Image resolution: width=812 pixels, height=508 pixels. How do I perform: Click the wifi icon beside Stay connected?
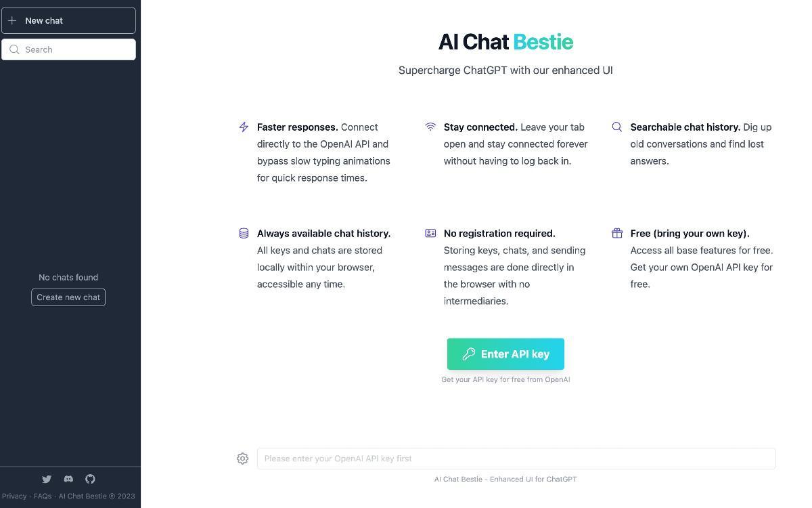(x=430, y=127)
